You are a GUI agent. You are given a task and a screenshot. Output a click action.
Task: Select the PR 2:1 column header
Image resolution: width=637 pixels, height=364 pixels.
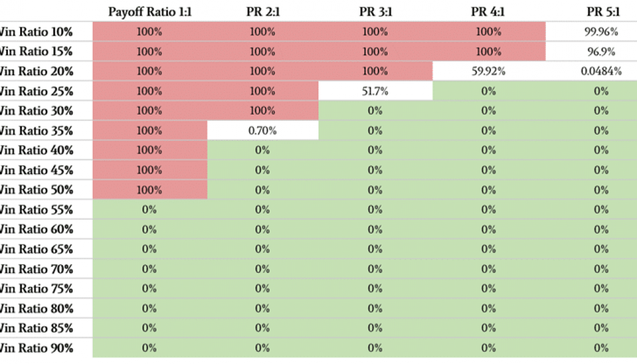(x=263, y=12)
